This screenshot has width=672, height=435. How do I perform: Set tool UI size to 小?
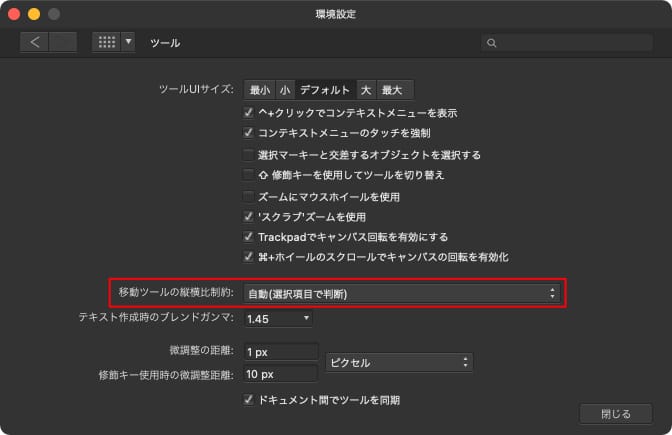pyautogui.click(x=285, y=90)
